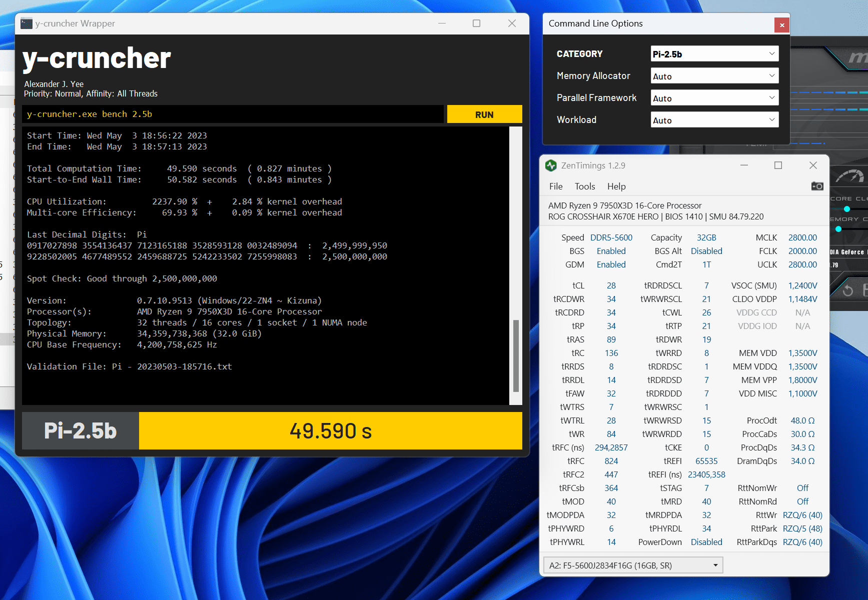Close the y-cruncher Wrapper window
The width and height of the screenshot is (868, 600).
pyautogui.click(x=512, y=23)
